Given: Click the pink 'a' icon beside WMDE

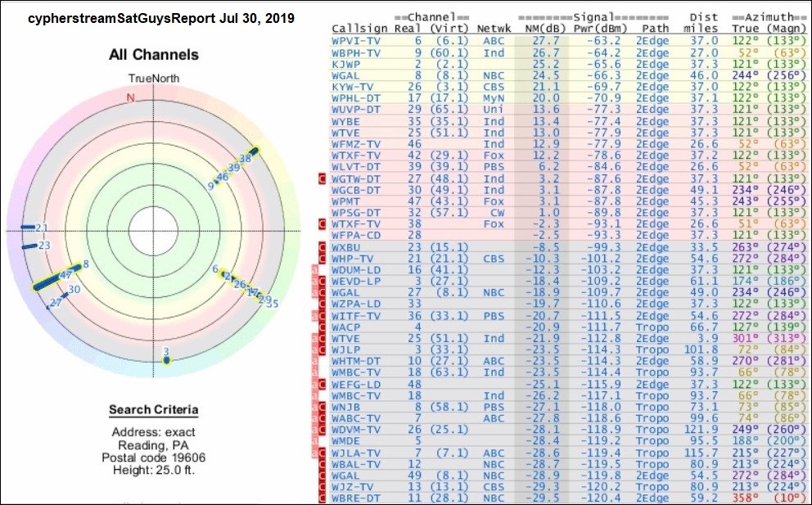Looking at the screenshot, I should click(314, 441).
